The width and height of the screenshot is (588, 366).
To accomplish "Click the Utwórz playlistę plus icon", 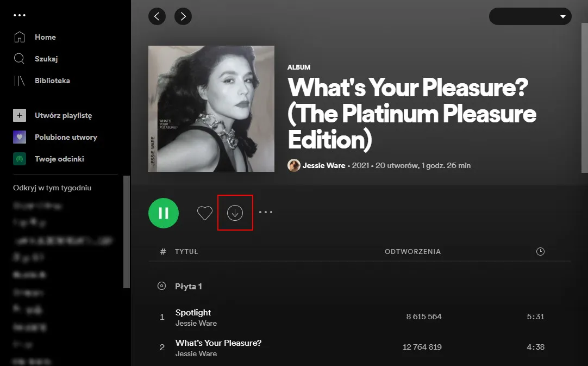I will coord(20,115).
